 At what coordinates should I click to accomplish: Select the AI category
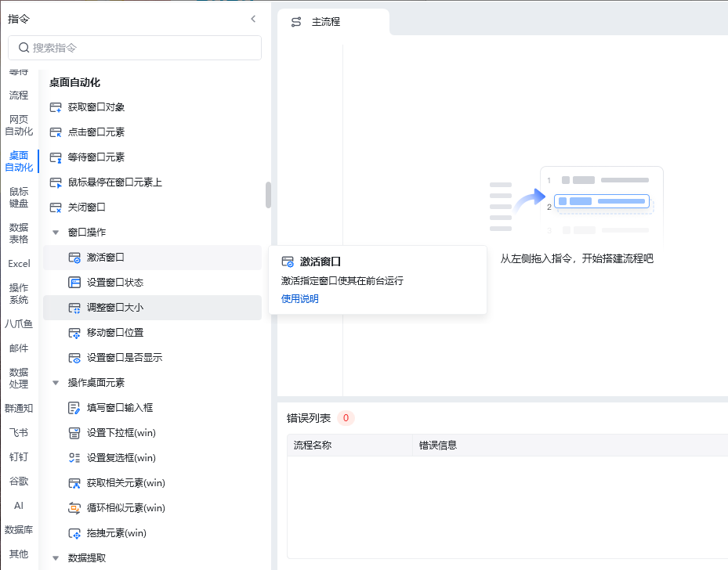[19, 506]
